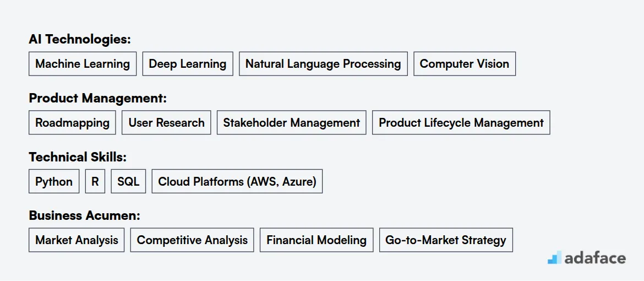
Task: Click the Business Acumen heading
Action: pos(84,215)
